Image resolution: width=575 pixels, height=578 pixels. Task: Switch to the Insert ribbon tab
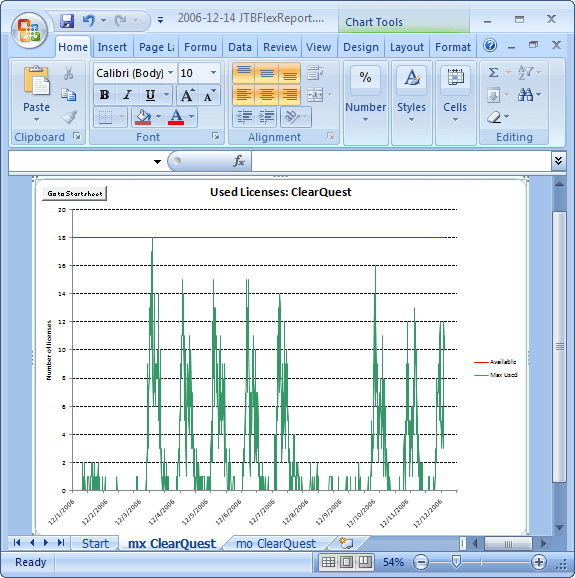click(x=112, y=47)
